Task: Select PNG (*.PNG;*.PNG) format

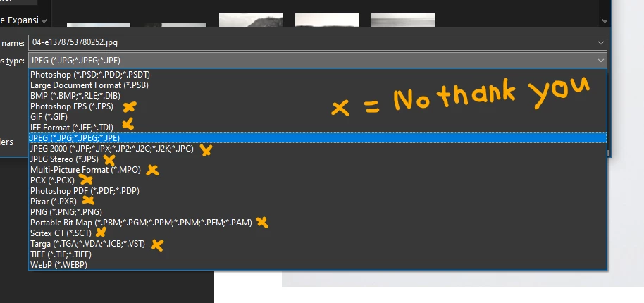Action: 318,212
